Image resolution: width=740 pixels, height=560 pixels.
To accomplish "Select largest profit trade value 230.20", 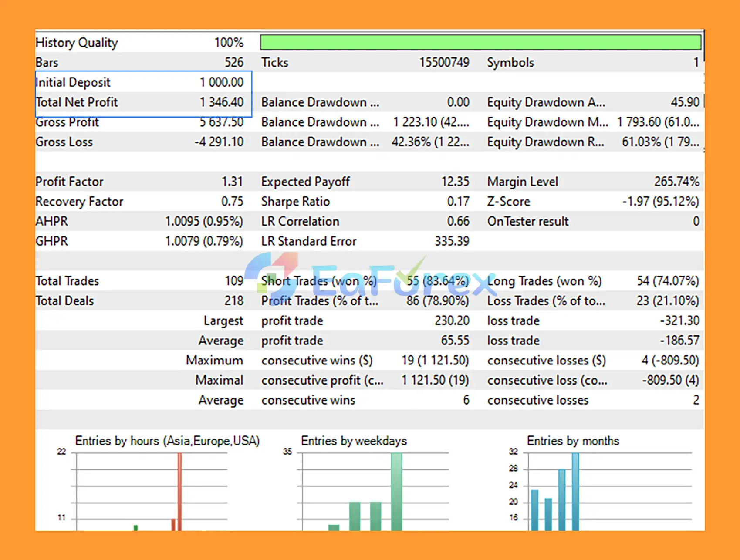I will tap(452, 320).
